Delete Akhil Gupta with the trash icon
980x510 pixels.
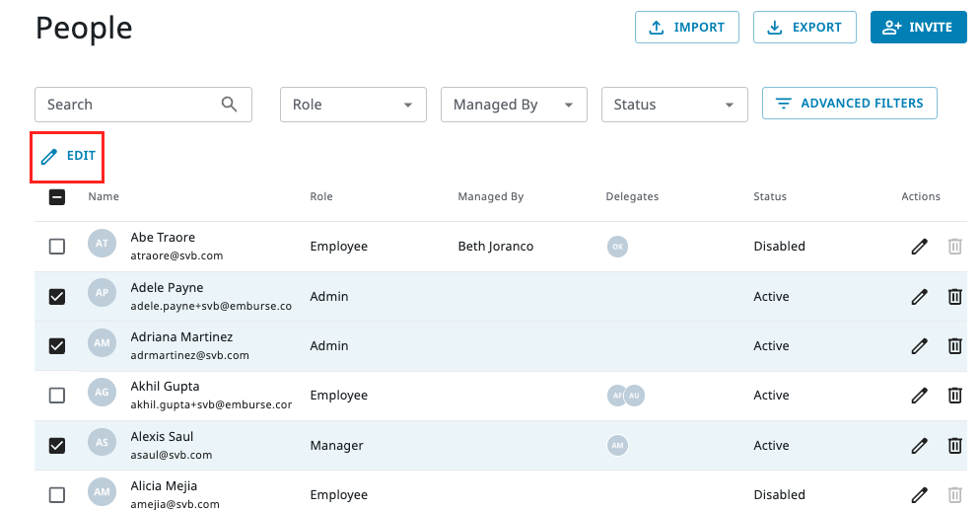[x=954, y=396]
